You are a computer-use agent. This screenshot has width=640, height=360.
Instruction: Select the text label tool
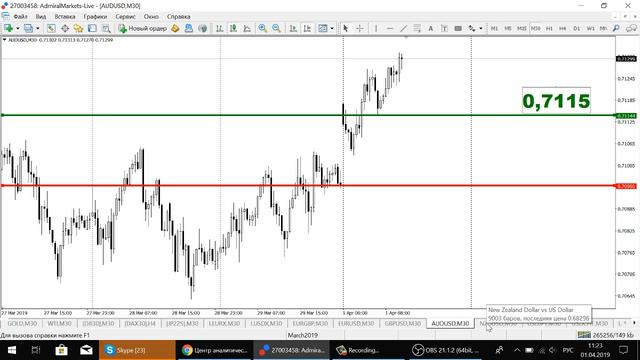pyautogui.click(x=444, y=28)
